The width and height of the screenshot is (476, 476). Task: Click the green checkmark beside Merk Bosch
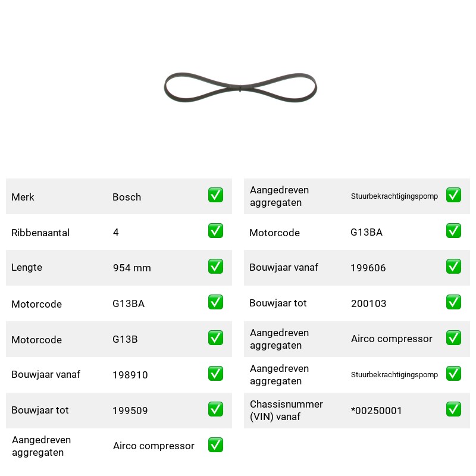(215, 195)
